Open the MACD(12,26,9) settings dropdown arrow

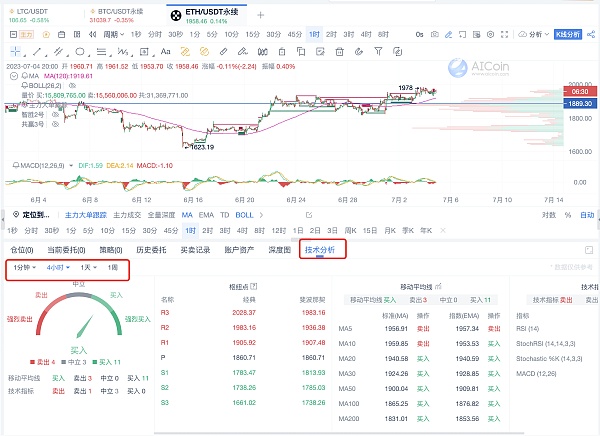[71, 166]
